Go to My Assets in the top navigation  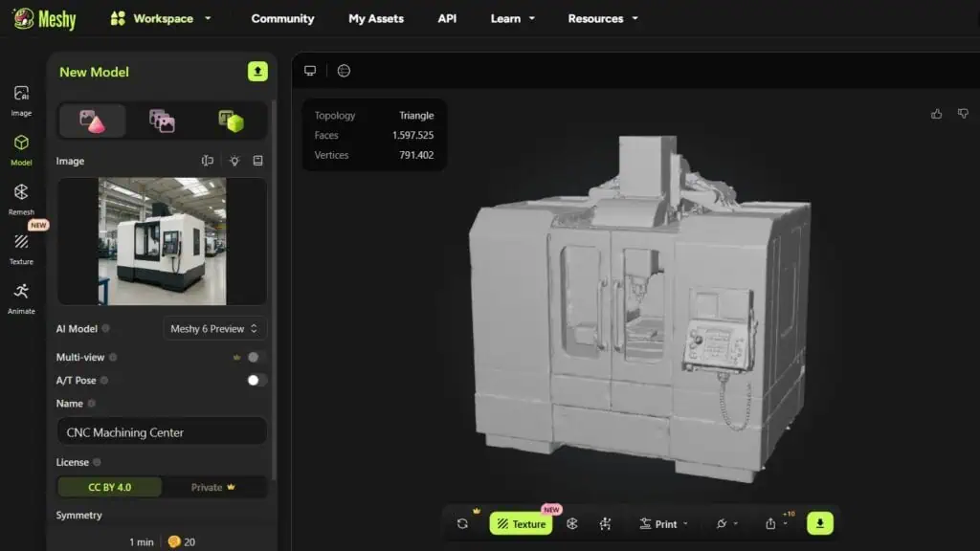375,18
